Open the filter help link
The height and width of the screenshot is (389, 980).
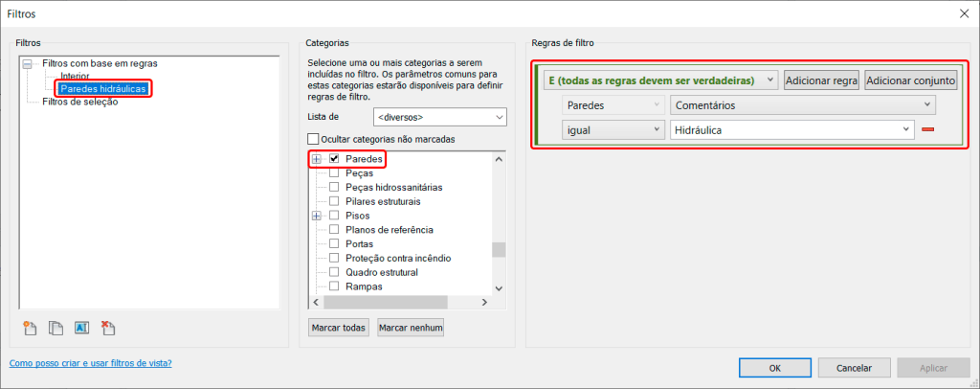click(x=90, y=364)
